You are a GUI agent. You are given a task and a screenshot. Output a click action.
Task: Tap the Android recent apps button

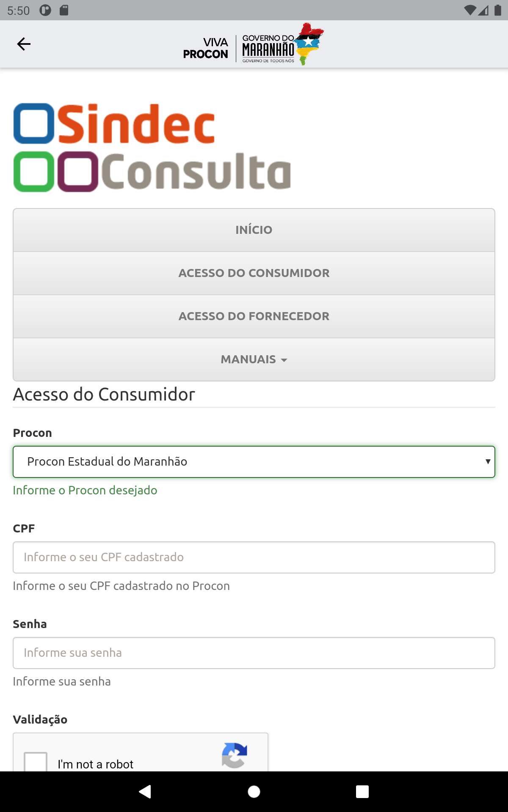[x=362, y=792]
